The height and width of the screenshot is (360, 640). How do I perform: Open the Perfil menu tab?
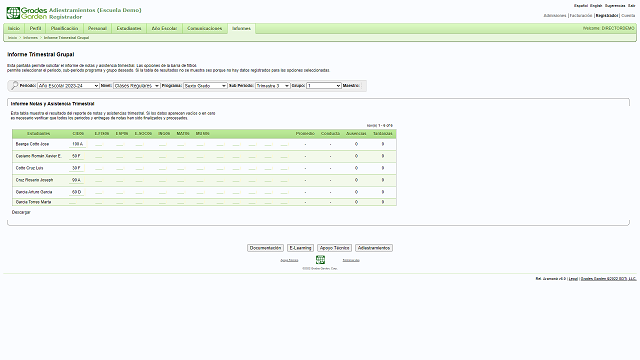coord(35,28)
